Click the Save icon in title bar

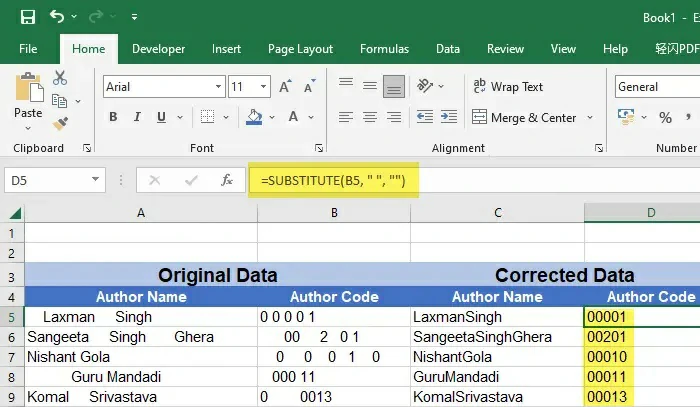point(27,17)
